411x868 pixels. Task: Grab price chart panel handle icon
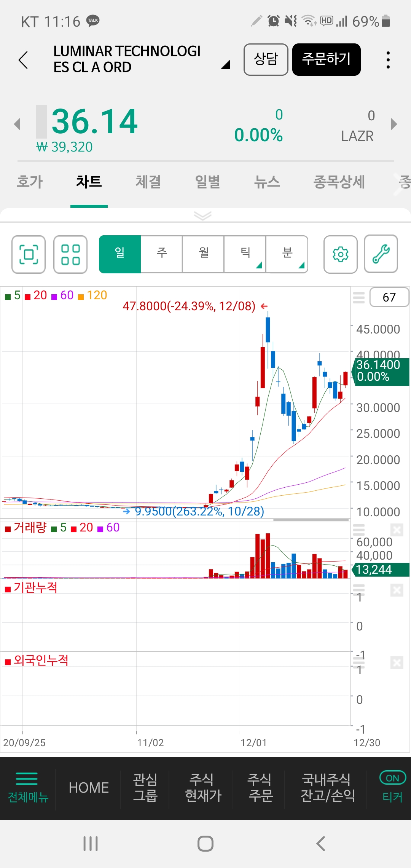pyautogui.click(x=359, y=297)
